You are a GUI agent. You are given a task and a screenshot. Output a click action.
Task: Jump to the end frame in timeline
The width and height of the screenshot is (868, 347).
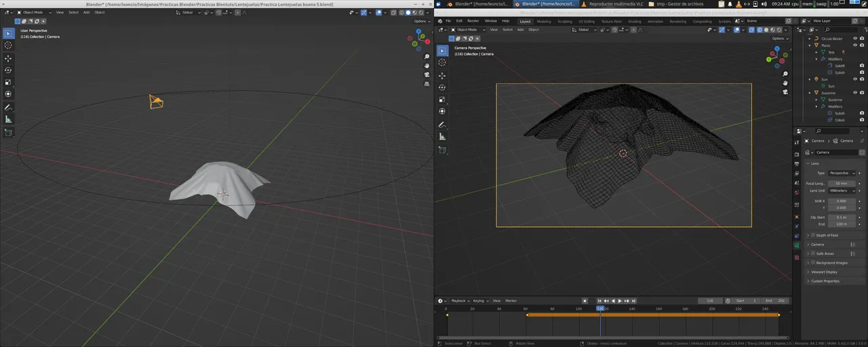click(633, 300)
